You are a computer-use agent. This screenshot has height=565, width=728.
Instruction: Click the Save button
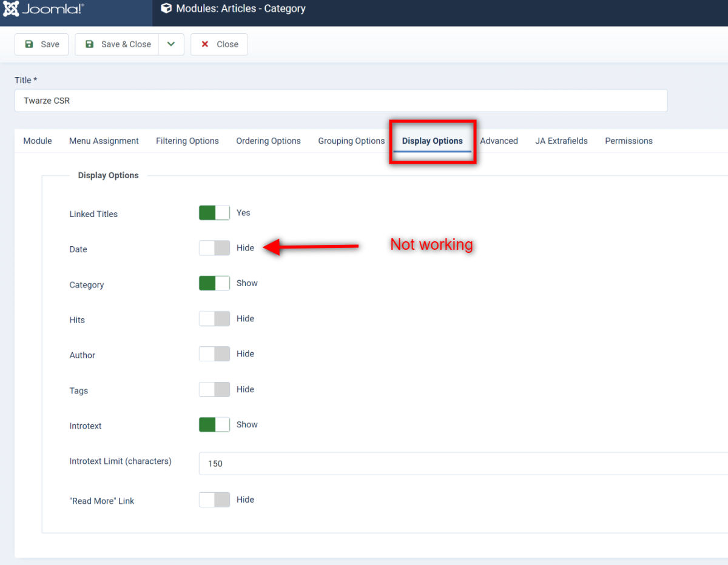pyautogui.click(x=42, y=44)
